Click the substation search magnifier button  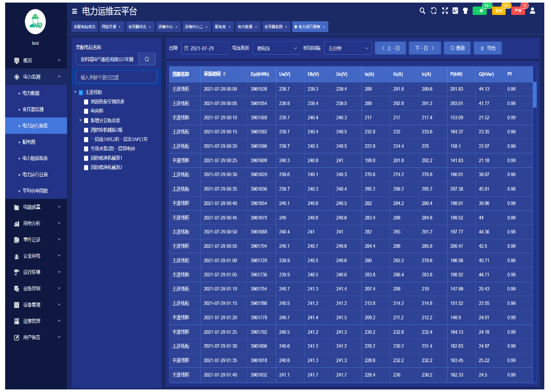coord(146,59)
